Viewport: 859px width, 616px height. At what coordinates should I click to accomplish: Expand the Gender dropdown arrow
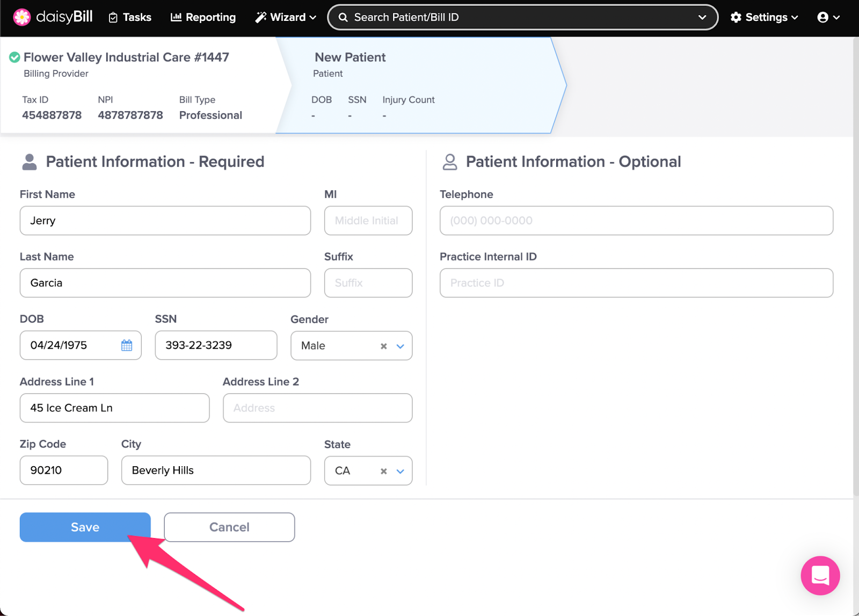coord(400,346)
